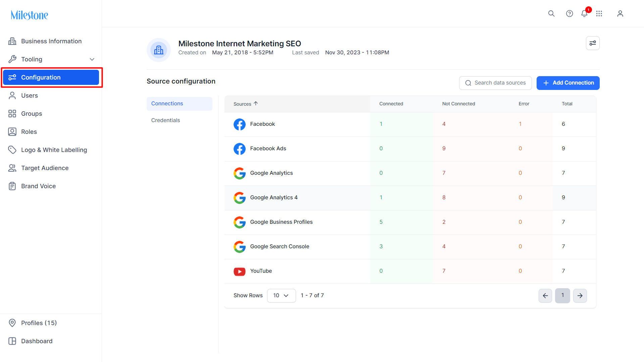This screenshot has height=362, width=644.
Task: Focus the Search data sources field
Action: click(x=495, y=83)
